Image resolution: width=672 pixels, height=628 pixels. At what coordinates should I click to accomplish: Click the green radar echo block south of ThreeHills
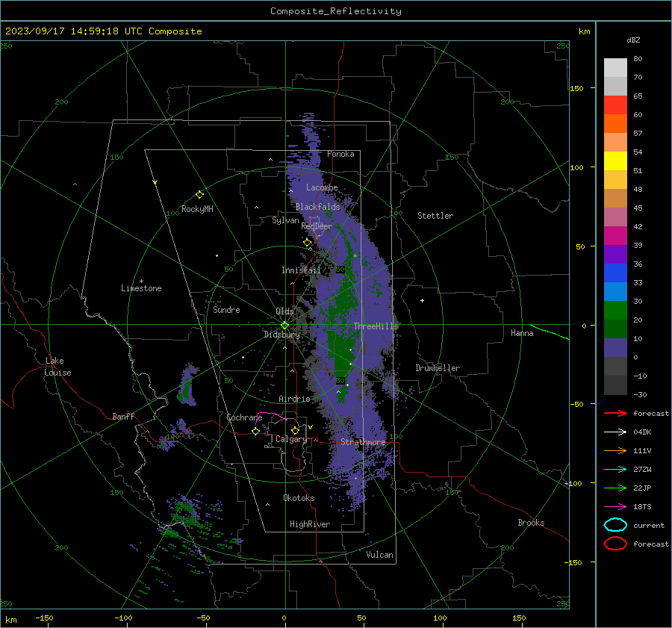pyautogui.click(x=343, y=354)
